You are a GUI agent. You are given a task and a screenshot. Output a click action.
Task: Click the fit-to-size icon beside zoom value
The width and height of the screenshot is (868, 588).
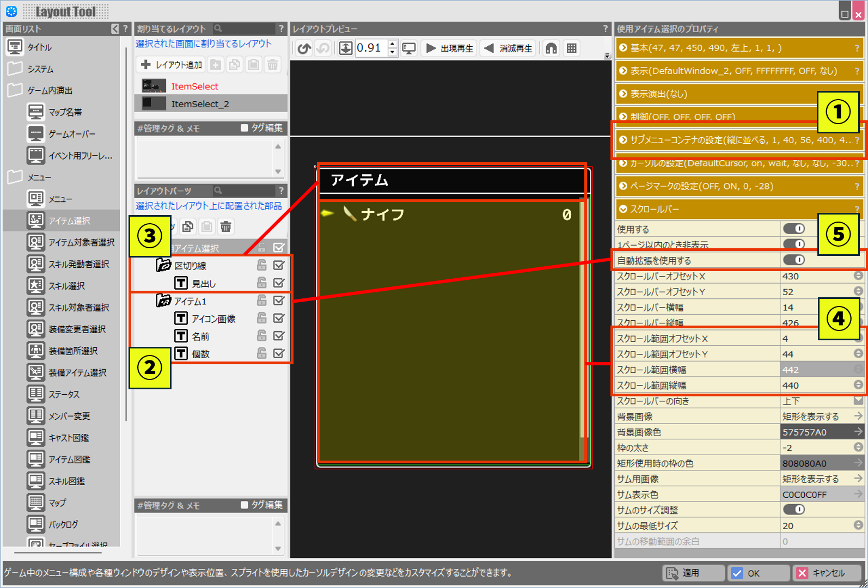tap(346, 48)
